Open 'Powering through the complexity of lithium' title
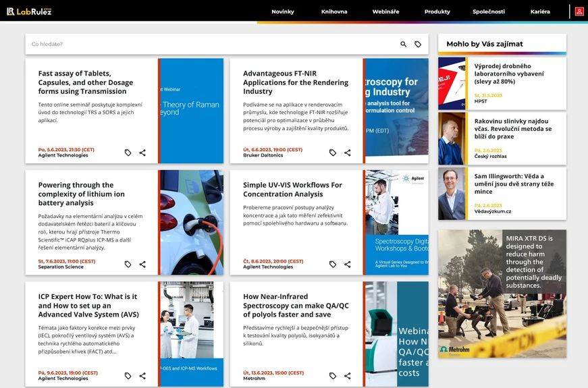Screen dimensions: 588x388 82,194
